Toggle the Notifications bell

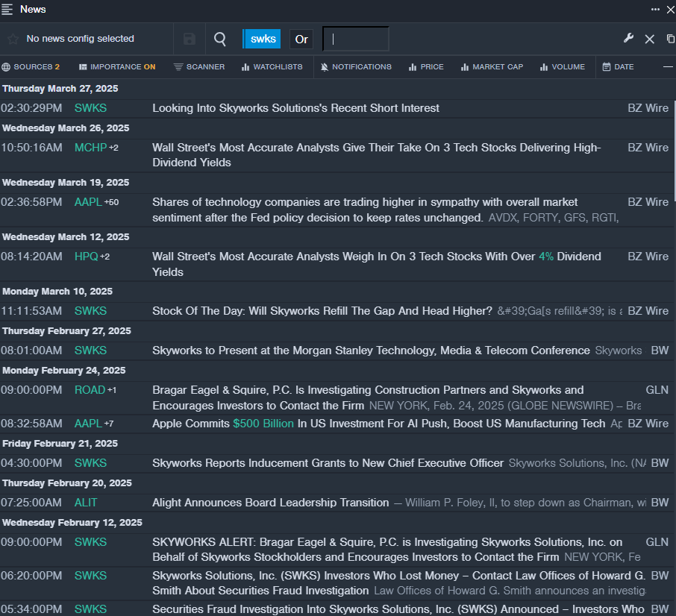click(x=356, y=67)
